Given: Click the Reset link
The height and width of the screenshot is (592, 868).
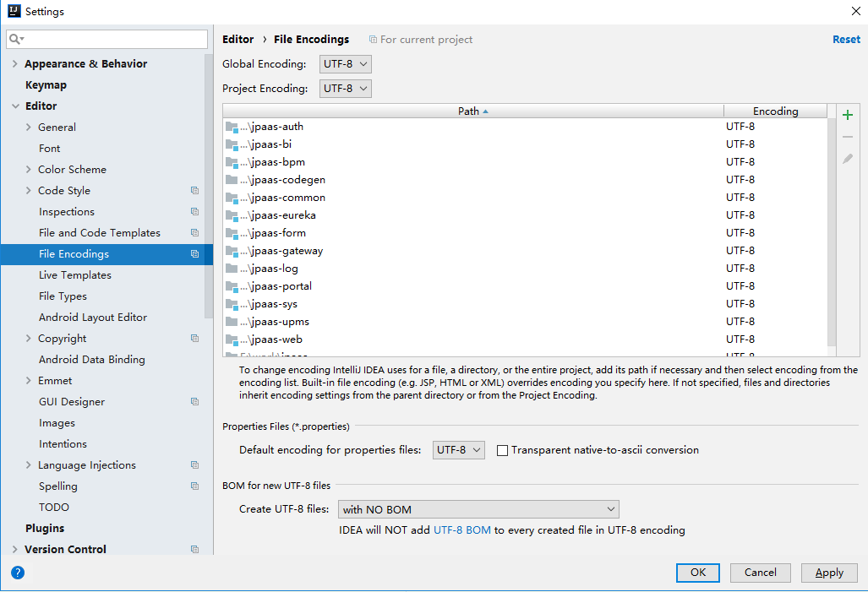Looking at the screenshot, I should pyautogui.click(x=846, y=40).
